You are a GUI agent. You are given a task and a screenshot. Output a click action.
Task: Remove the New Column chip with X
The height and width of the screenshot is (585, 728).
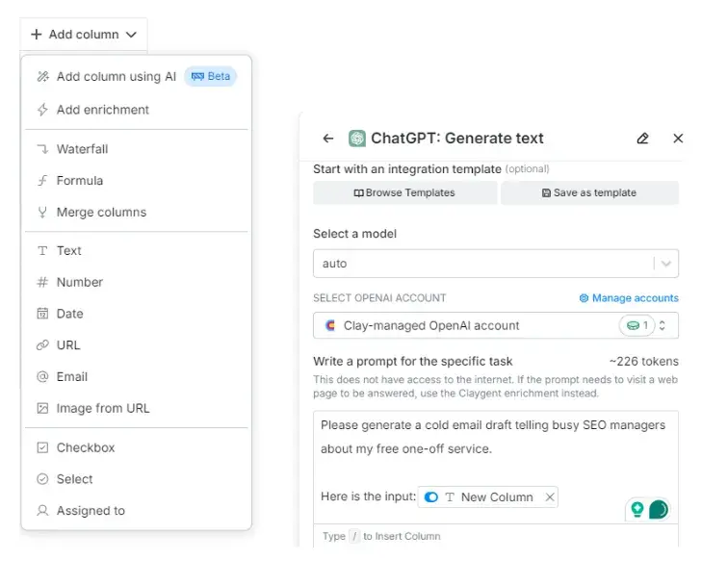pos(550,497)
